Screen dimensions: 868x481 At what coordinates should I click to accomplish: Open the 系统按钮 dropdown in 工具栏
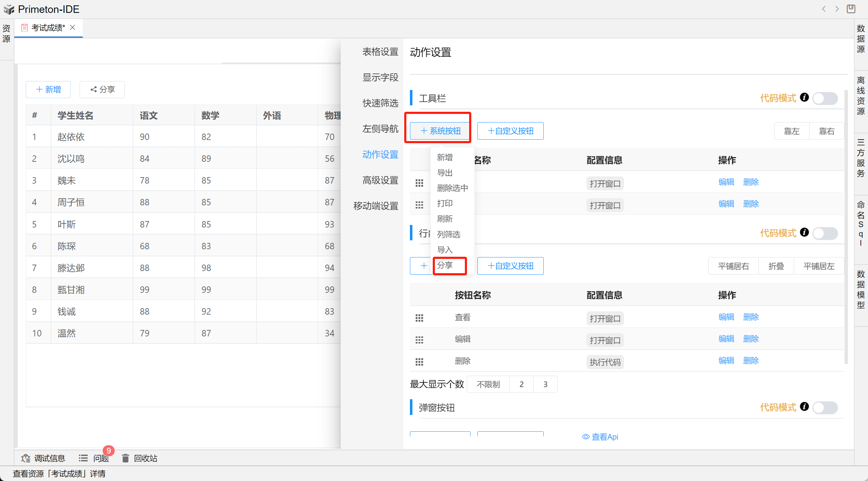tap(440, 131)
